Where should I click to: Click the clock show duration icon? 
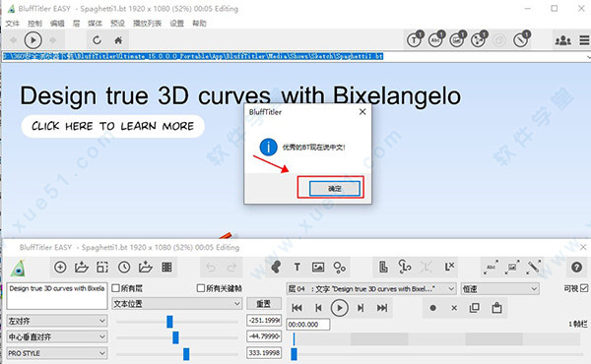pyautogui.click(x=124, y=268)
